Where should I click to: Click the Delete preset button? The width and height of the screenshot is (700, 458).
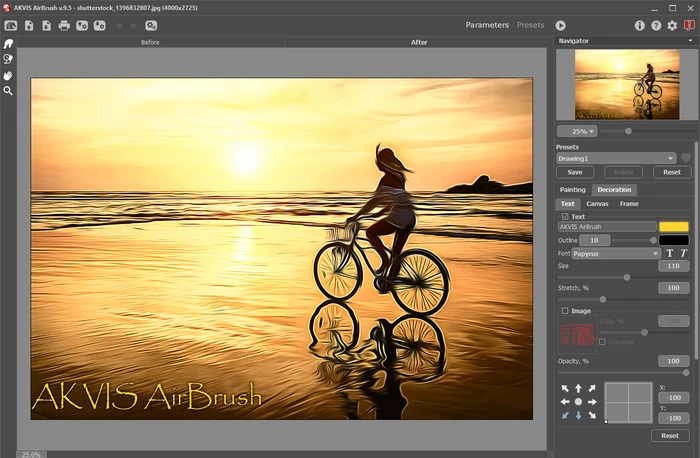(623, 172)
